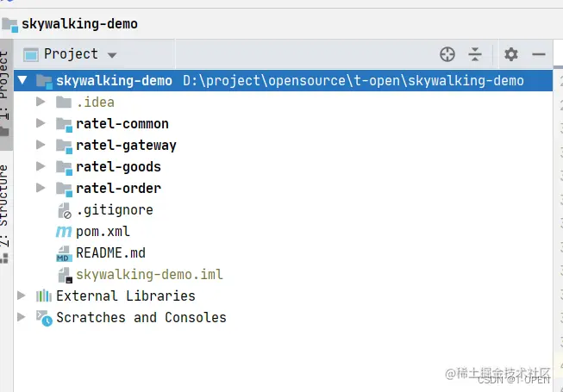Viewport: 563px width, 392px height.
Task: Select the .idea folder
Action: [x=95, y=103]
